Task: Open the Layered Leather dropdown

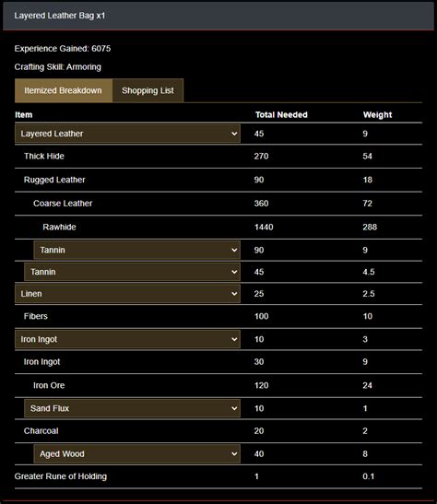Action: point(127,134)
